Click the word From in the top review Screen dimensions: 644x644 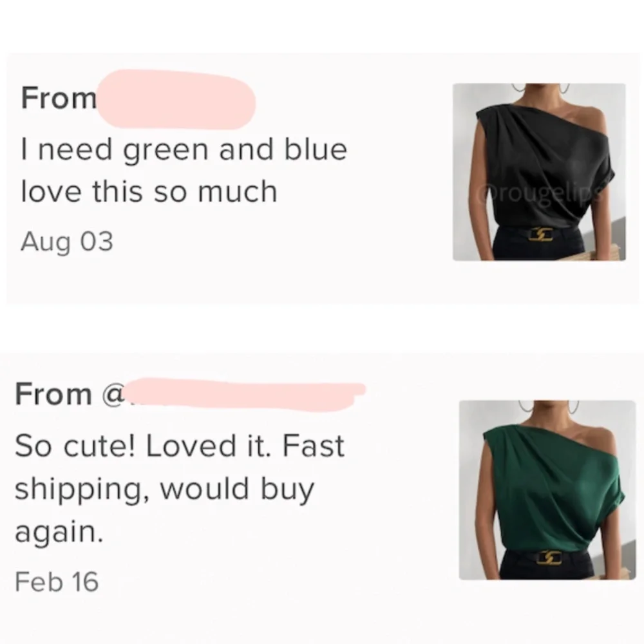point(57,98)
